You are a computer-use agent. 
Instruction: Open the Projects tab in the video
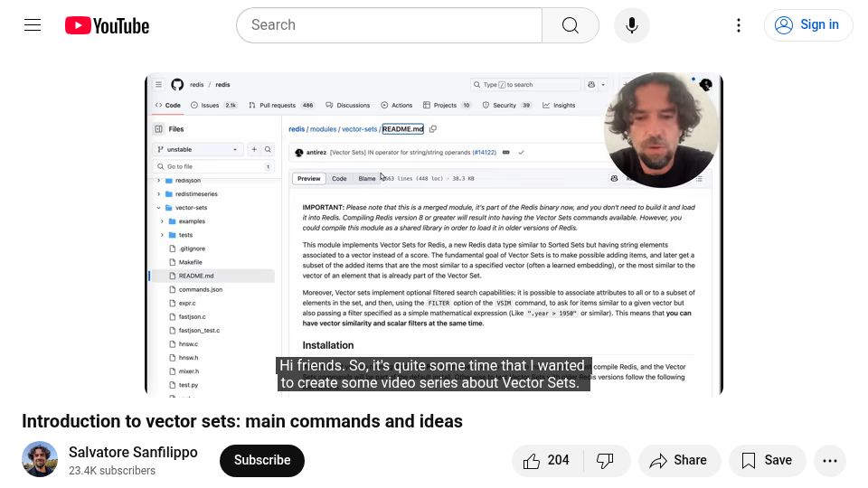click(447, 105)
